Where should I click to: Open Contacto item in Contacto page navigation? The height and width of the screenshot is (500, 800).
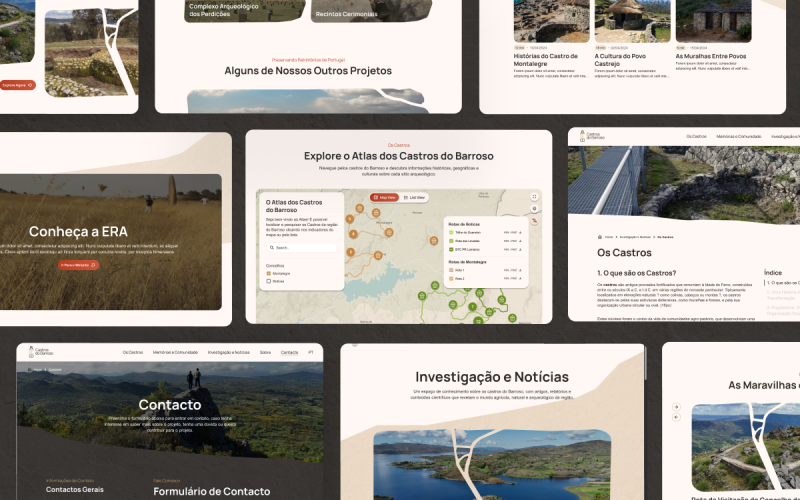click(x=289, y=353)
